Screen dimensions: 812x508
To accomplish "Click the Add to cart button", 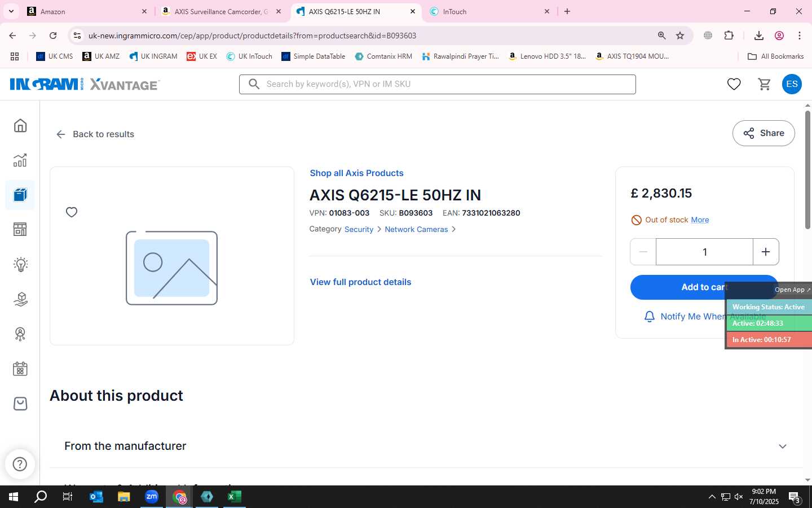I will 704,287.
